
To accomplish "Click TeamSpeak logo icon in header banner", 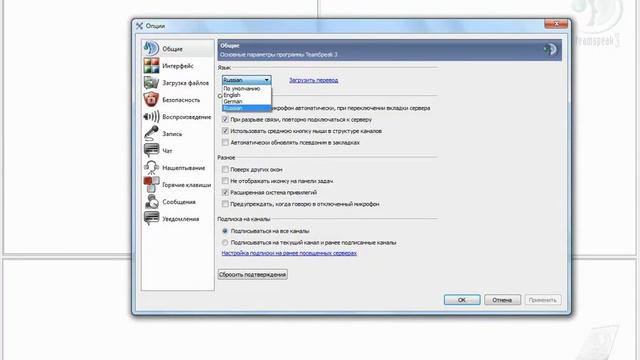I will coord(550,49).
